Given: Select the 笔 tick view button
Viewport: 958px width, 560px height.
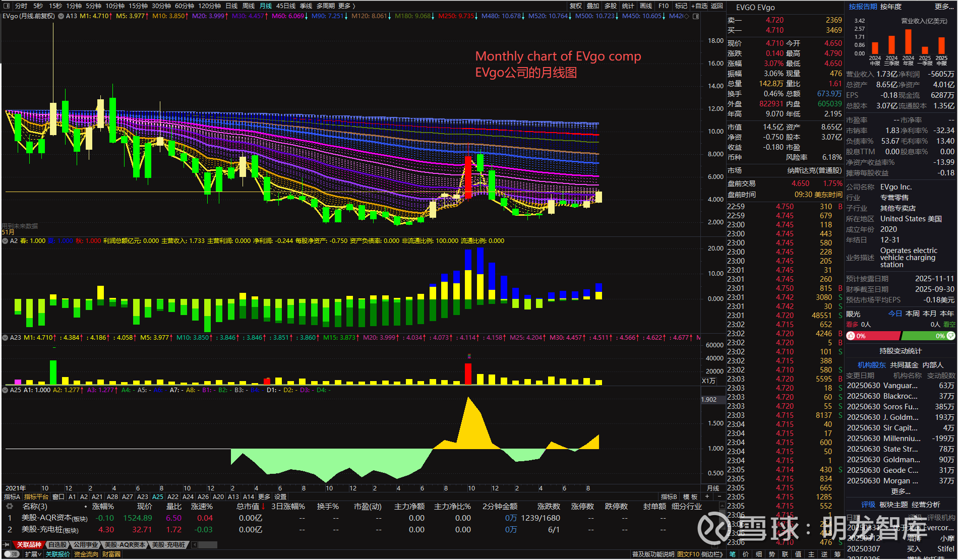Looking at the screenshot, I should (733, 554).
